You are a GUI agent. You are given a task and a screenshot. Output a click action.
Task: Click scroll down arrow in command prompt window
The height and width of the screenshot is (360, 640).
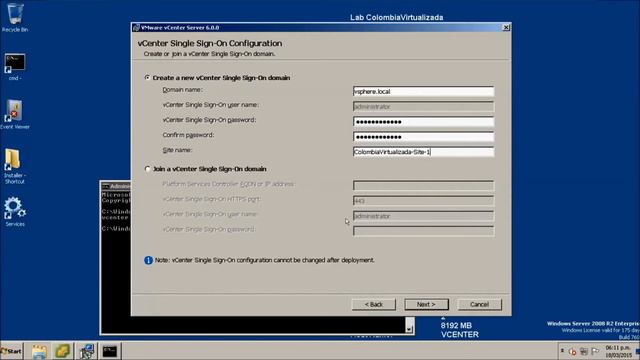point(409,329)
